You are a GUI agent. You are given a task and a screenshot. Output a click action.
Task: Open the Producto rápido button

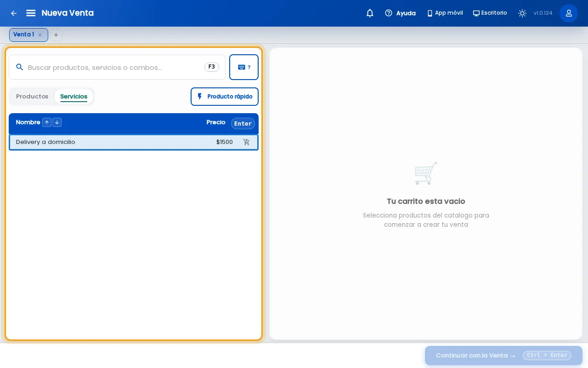click(225, 97)
